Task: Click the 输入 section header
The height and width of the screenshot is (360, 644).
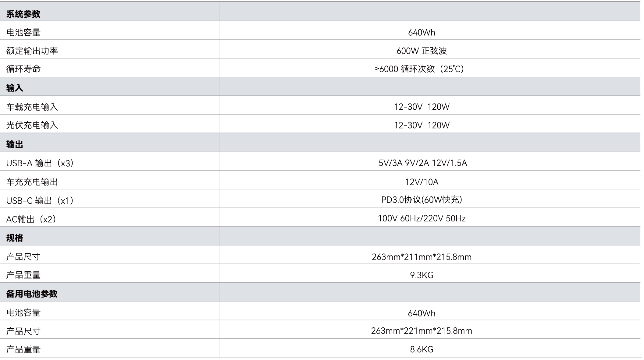Action: tap(15, 88)
